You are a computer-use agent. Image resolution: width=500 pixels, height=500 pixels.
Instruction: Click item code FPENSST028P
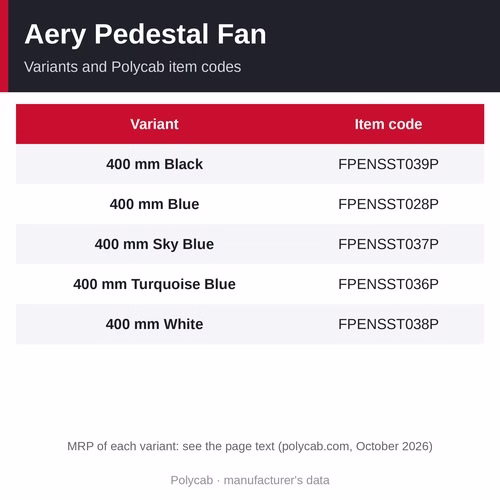point(388,204)
